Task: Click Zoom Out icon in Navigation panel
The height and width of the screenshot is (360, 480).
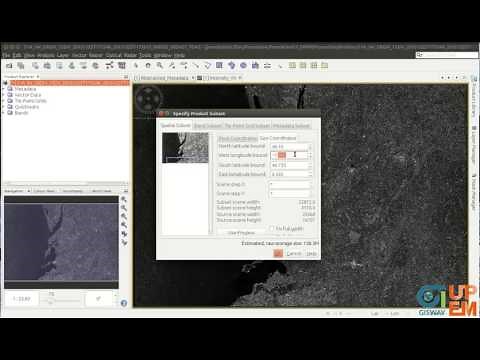Action: 124,208
